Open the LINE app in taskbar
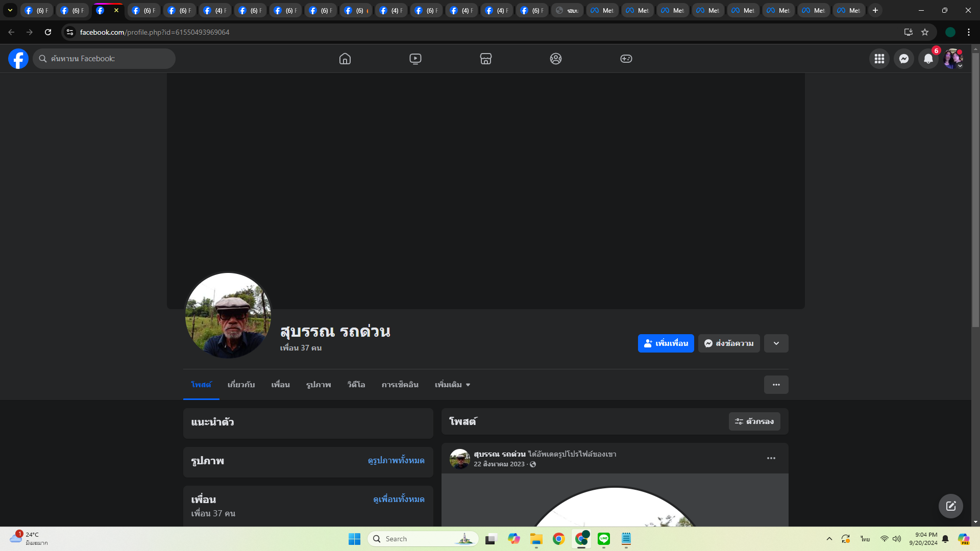 point(604,539)
